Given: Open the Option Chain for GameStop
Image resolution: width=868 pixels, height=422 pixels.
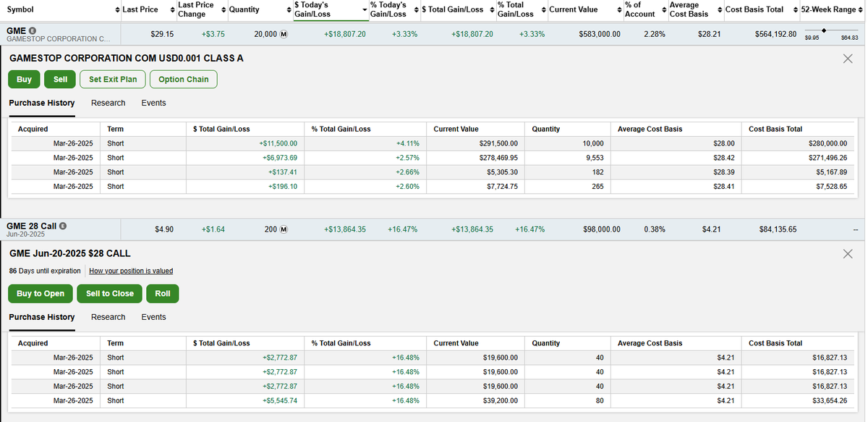Looking at the screenshot, I should (x=184, y=80).
